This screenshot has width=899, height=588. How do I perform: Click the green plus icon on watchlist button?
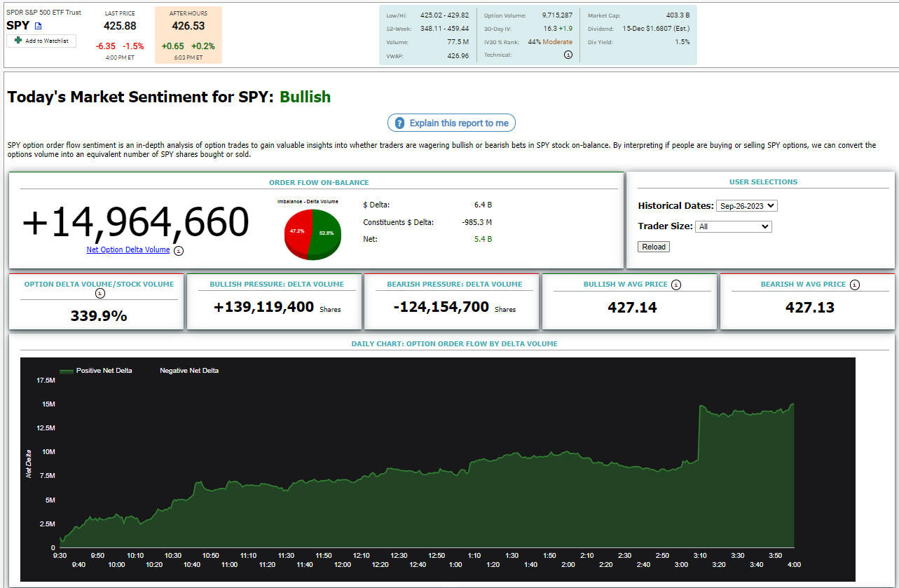pyautogui.click(x=18, y=41)
